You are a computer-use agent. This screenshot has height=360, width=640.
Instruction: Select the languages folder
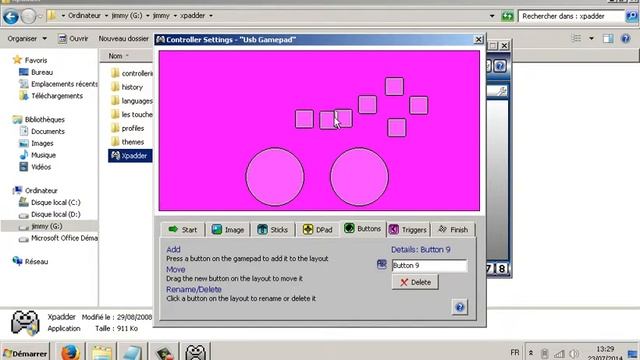click(x=131, y=101)
